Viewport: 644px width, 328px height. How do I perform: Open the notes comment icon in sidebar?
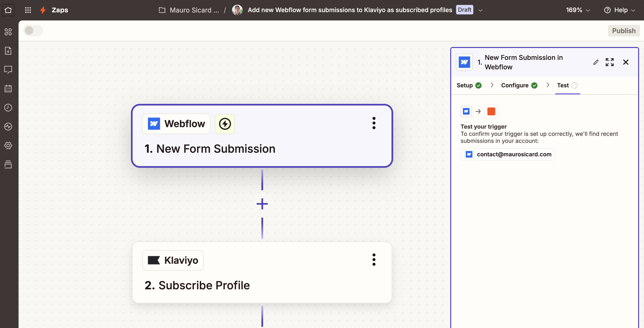(x=8, y=70)
